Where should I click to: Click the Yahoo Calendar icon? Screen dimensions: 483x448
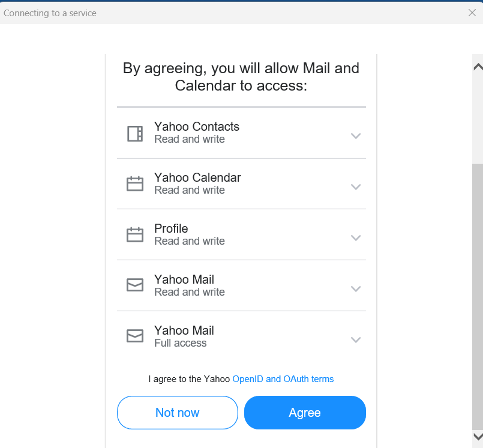tap(134, 184)
